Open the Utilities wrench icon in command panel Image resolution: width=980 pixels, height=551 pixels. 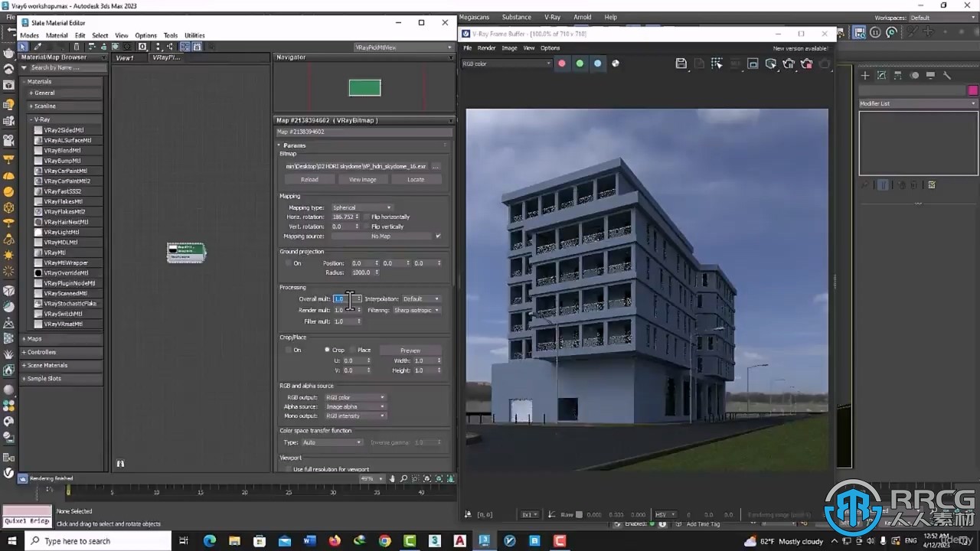[x=947, y=75]
